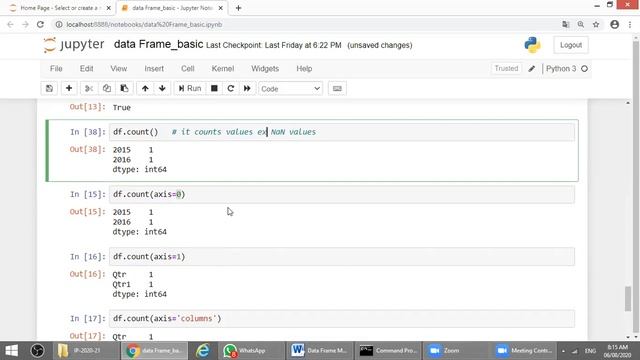Click the edit pencil icon near Trusted
This screenshot has width=640, height=360.
pyautogui.click(x=531, y=69)
